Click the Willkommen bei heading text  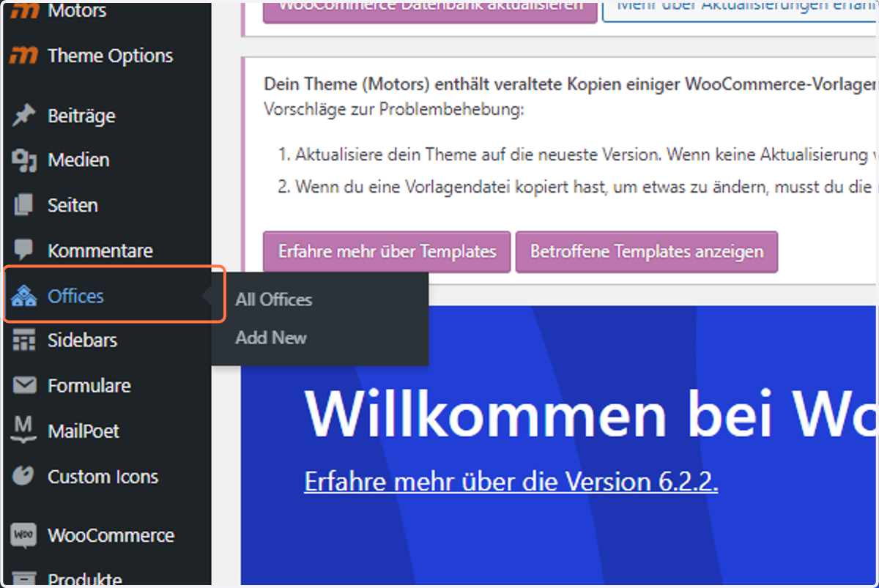pos(590,412)
